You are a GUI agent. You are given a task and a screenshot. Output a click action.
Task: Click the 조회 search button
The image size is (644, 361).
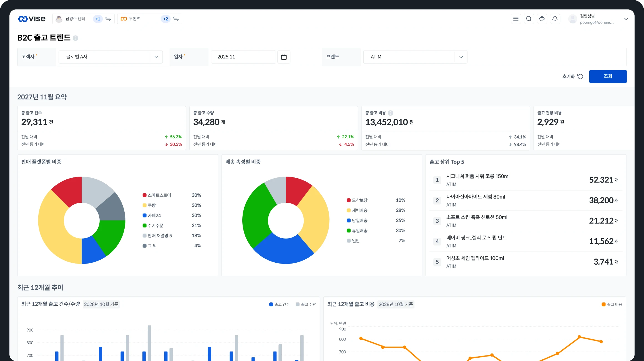click(608, 76)
